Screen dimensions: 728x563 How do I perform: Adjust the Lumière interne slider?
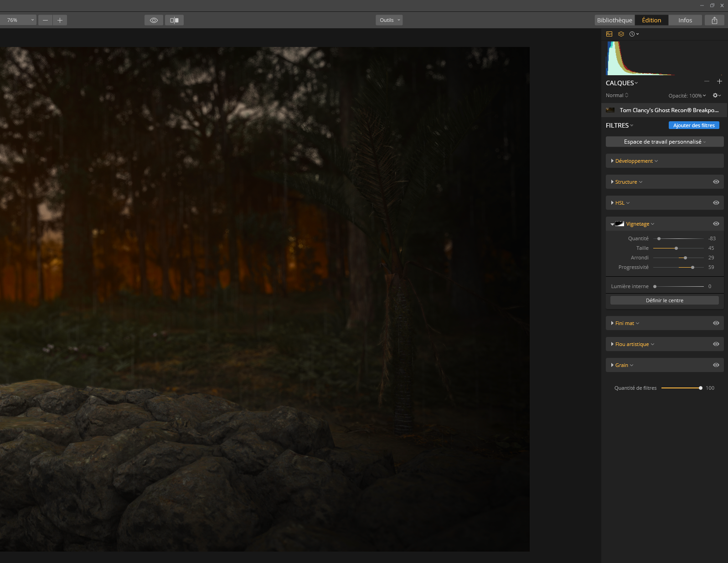point(678,286)
